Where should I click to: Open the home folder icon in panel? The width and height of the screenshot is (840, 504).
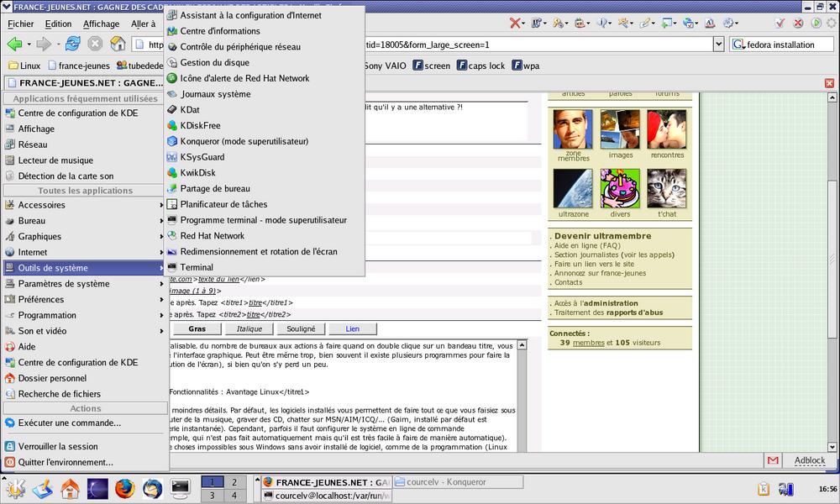click(x=70, y=488)
